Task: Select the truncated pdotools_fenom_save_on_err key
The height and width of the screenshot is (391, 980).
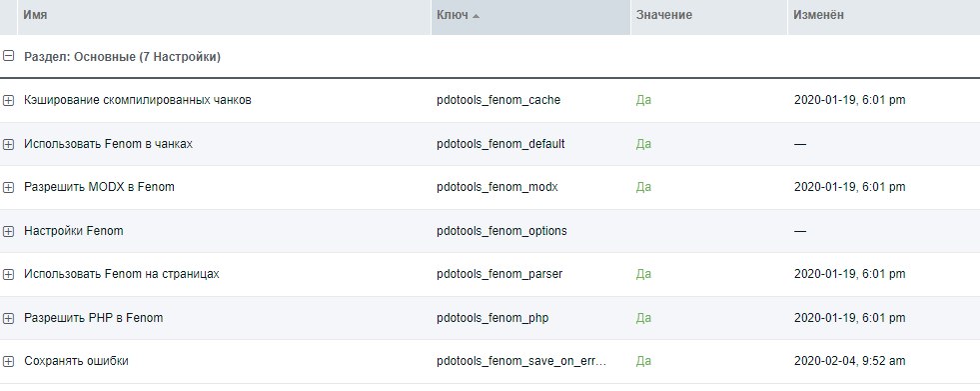Action: click(x=521, y=361)
